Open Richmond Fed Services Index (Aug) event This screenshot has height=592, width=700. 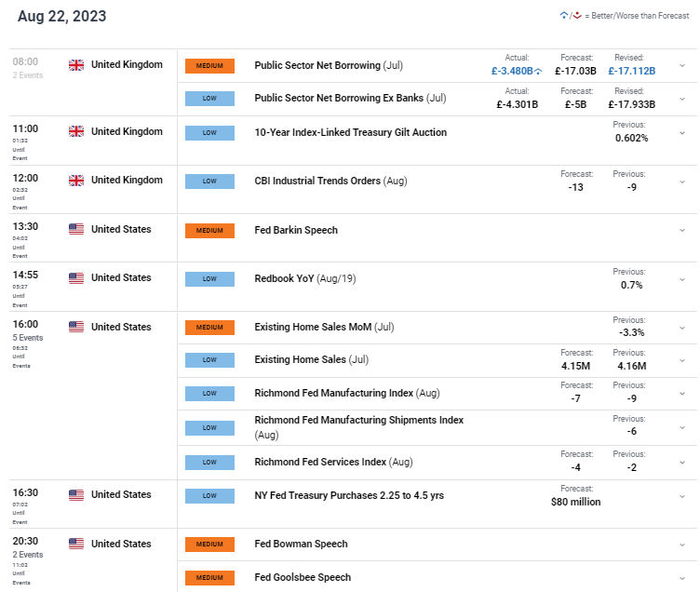coord(333,462)
